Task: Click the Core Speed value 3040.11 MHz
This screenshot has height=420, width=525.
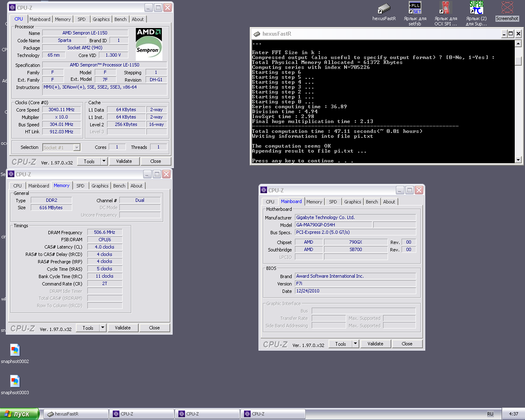Action: pos(62,110)
